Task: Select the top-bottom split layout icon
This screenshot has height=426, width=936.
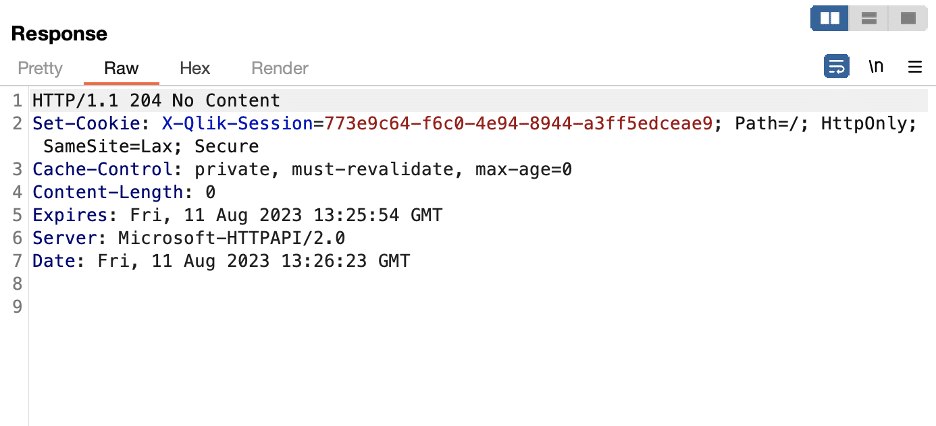Action: click(x=869, y=18)
